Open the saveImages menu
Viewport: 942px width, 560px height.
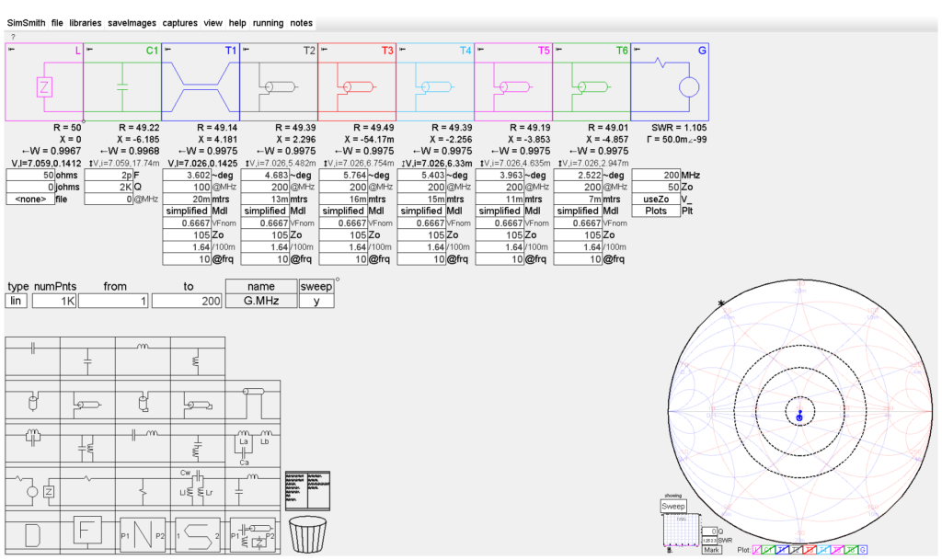pos(132,23)
